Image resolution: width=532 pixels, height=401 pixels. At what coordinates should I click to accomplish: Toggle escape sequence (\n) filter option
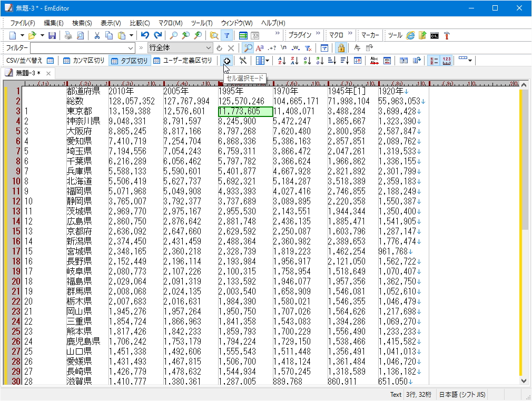click(x=283, y=48)
